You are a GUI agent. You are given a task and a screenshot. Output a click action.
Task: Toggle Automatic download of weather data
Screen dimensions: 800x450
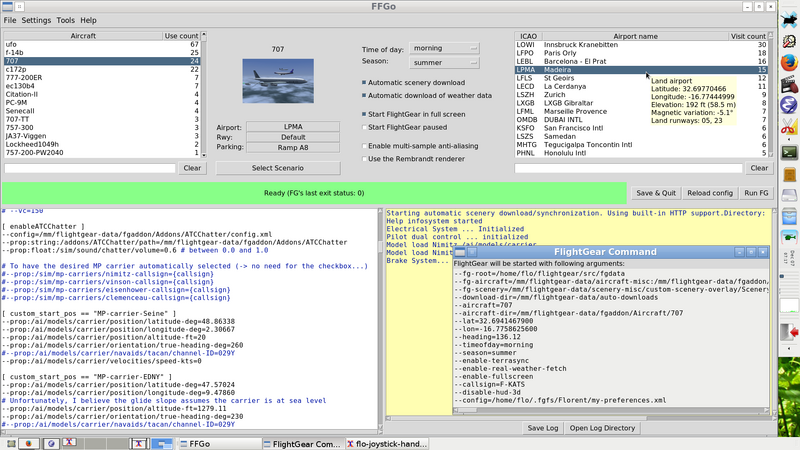point(364,95)
